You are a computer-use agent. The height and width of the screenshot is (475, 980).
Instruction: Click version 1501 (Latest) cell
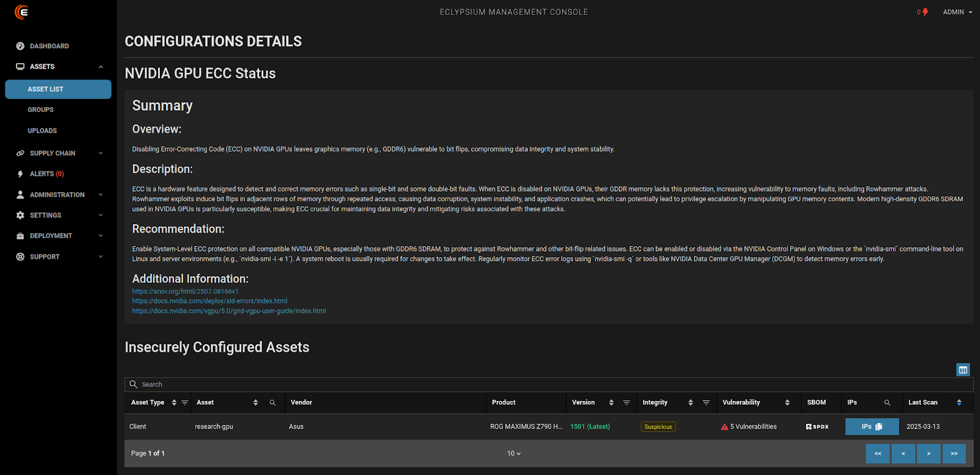[590, 427]
